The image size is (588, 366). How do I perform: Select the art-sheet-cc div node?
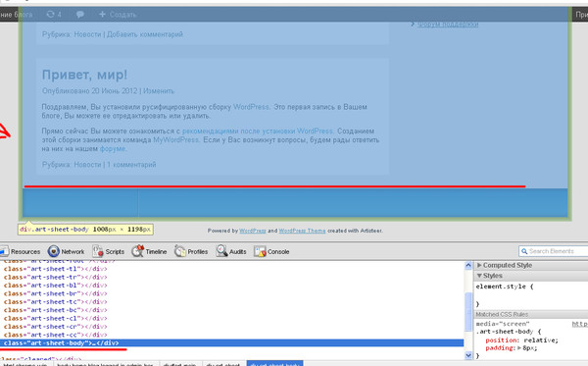click(x=56, y=335)
